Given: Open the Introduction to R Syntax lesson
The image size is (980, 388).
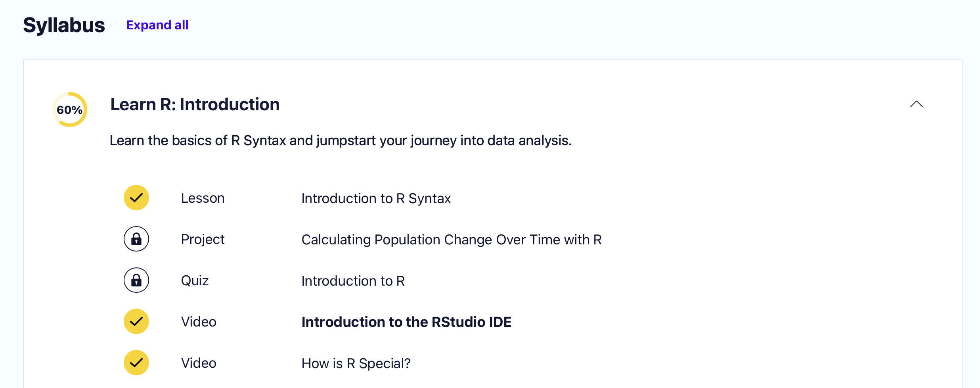Looking at the screenshot, I should click(376, 198).
